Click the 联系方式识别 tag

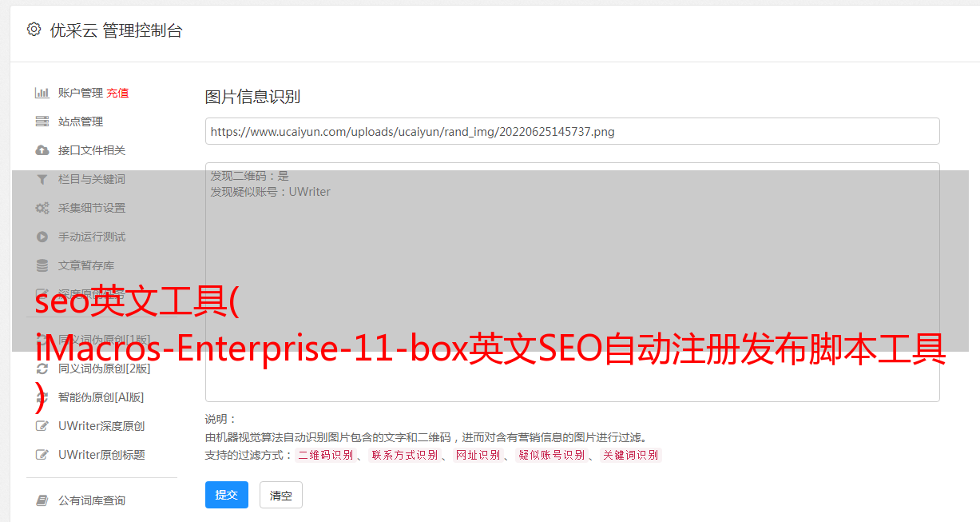(405, 455)
